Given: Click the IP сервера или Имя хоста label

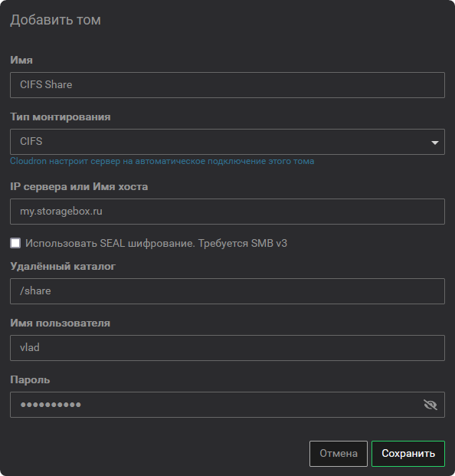Looking at the screenshot, I should click(x=79, y=186).
